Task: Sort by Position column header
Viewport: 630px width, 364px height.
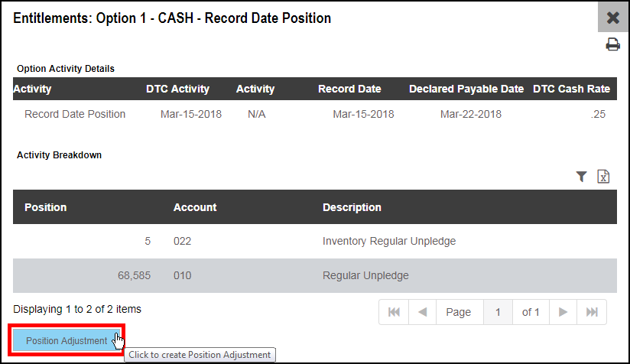Action: 45,207
